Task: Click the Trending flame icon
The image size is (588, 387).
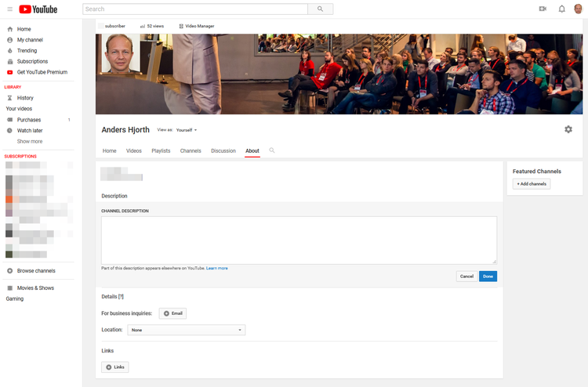Action: (10, 51)
